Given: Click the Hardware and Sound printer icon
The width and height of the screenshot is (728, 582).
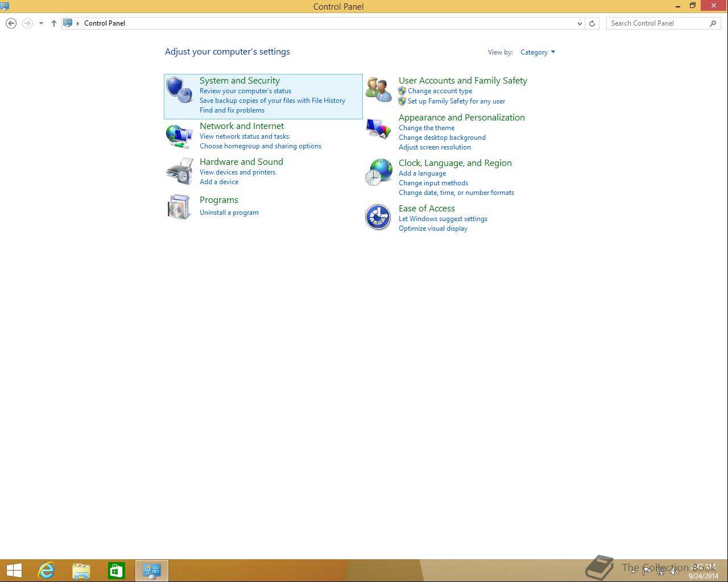Looking at the screenshot, I should tap(179, 172).
